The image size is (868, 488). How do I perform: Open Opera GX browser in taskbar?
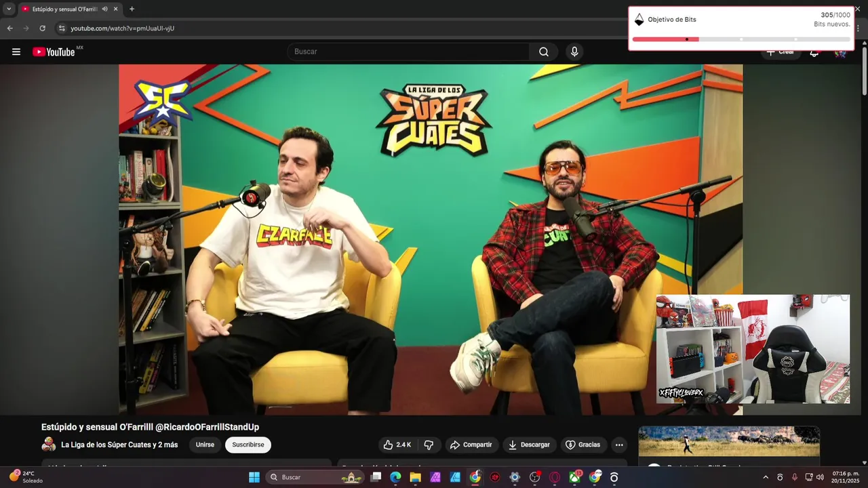tap(555, 477)
